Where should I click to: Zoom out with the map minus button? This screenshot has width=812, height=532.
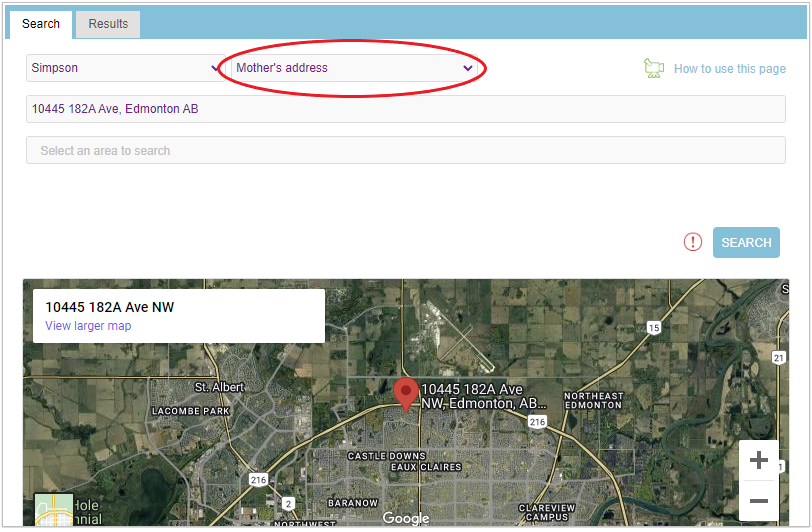[x=759, y=500]
